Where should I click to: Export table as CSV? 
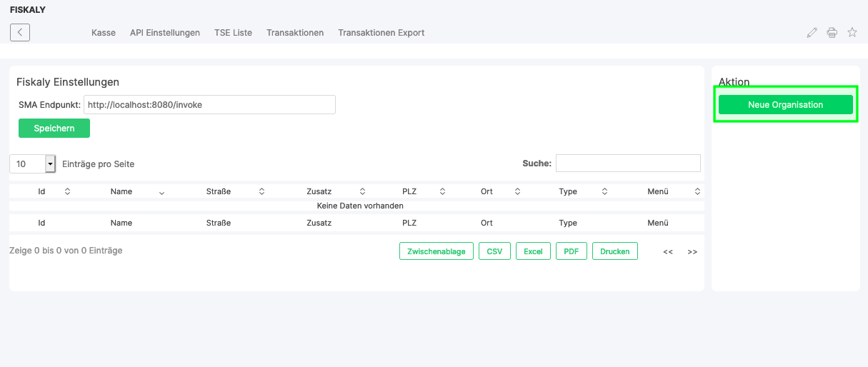[x=494, y=251]
